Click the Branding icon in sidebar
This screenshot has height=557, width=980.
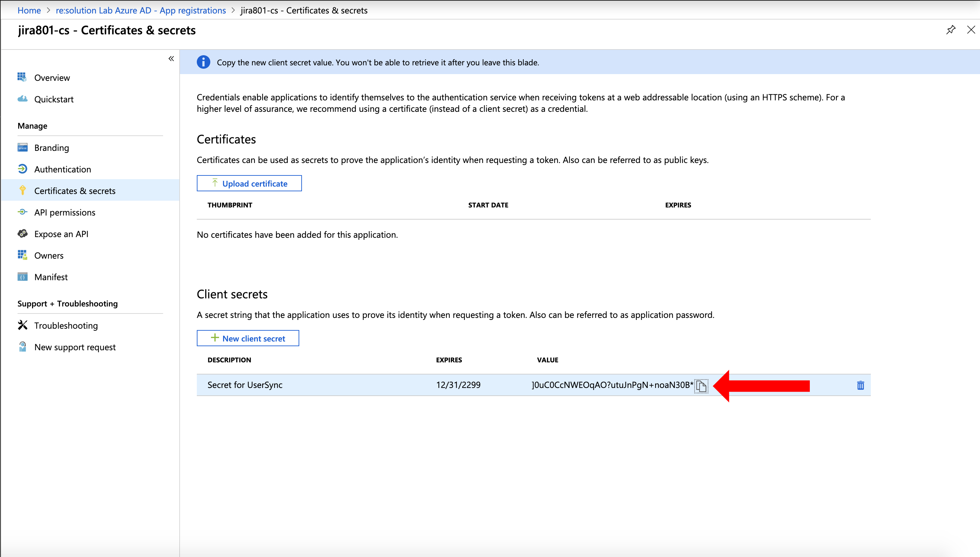click(x=22, y=148)
